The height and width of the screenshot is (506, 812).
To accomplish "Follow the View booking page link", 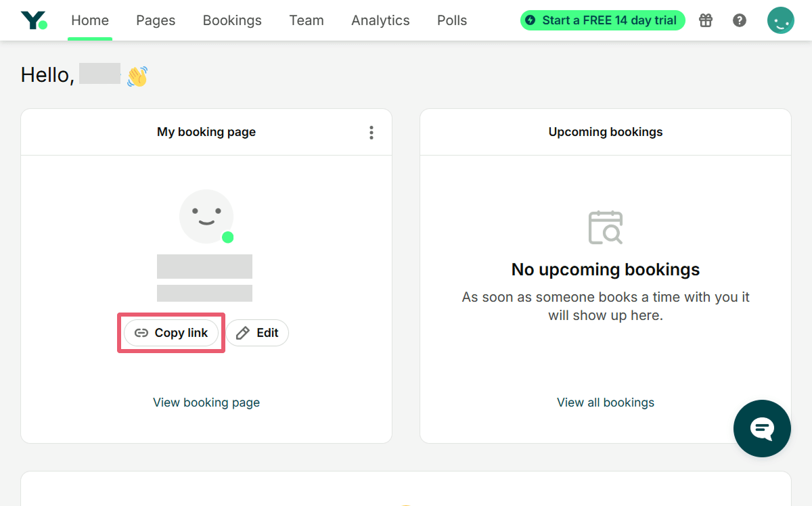I will tap(206, 402).
